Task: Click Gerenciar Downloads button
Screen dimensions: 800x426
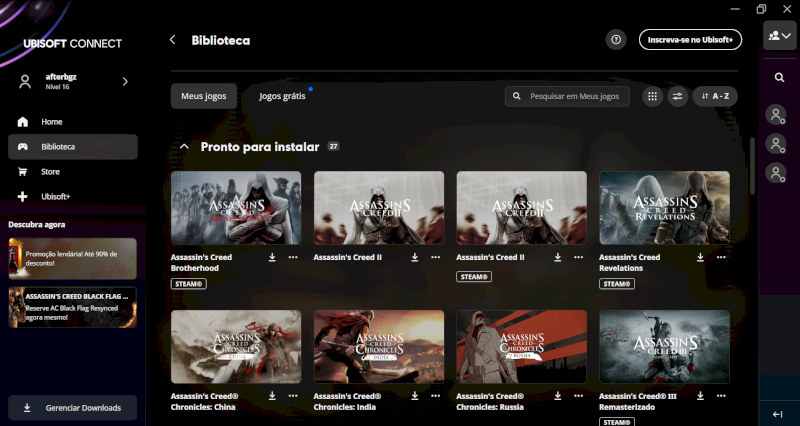Action: (x=73, y=408)
